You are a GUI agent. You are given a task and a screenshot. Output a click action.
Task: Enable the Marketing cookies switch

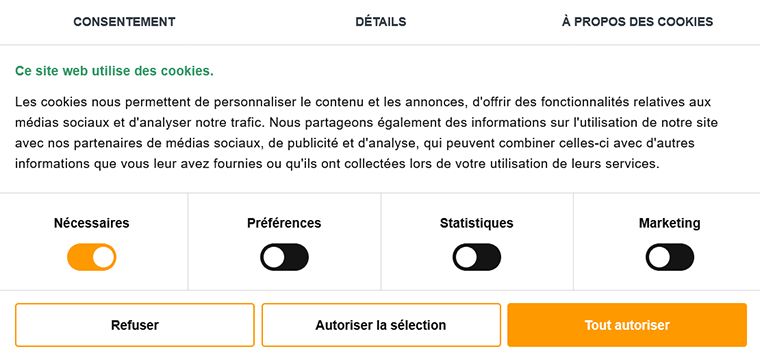[670, 257]
